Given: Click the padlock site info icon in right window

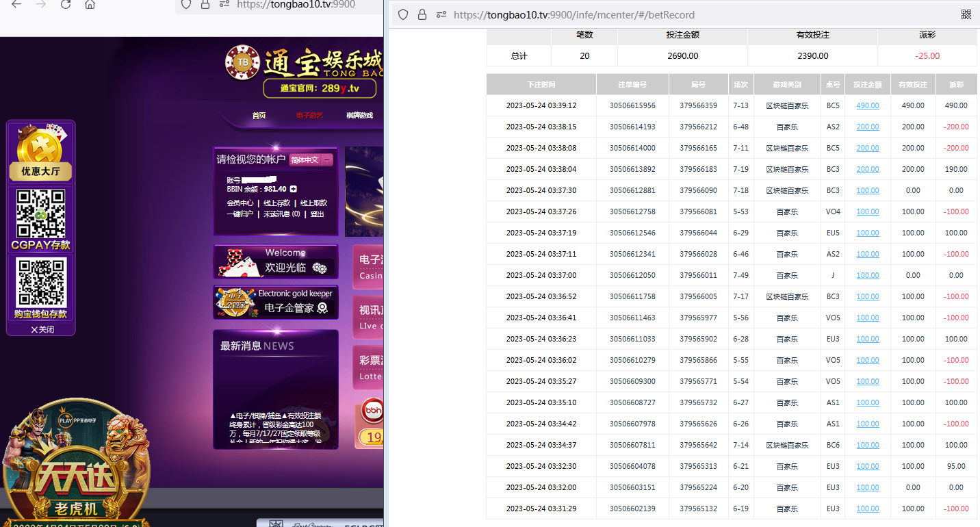Looking at the screenshot, I should tap(422, 14).
